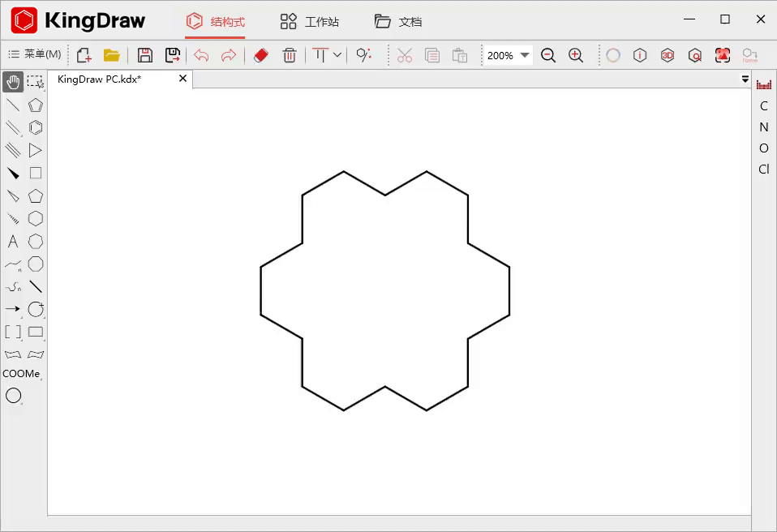
Task: Expand the alignment options dropdown arrow
Action: (x=337, y=55)
